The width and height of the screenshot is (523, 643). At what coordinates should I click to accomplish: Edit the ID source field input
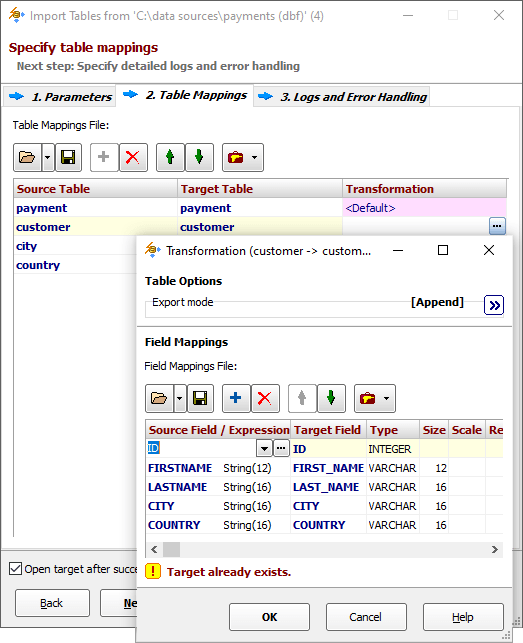[201, 449]
